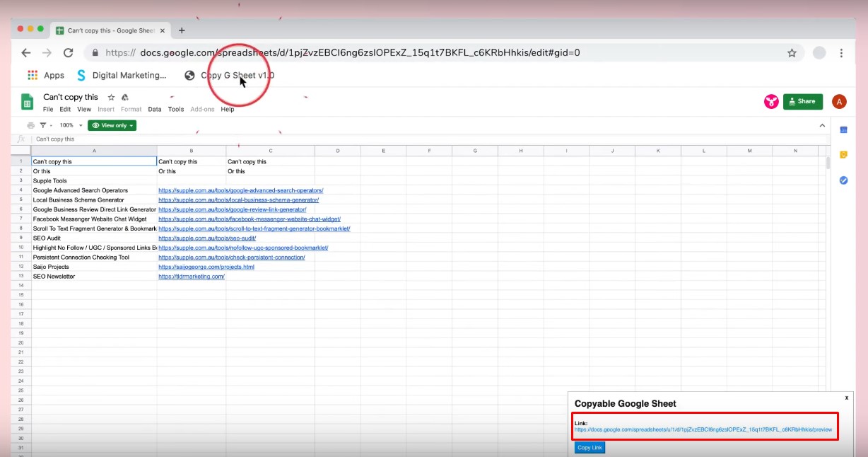Open the google-review-link-generator link
The width and height of the screenshot is (868, 457).
pos(232,209)
